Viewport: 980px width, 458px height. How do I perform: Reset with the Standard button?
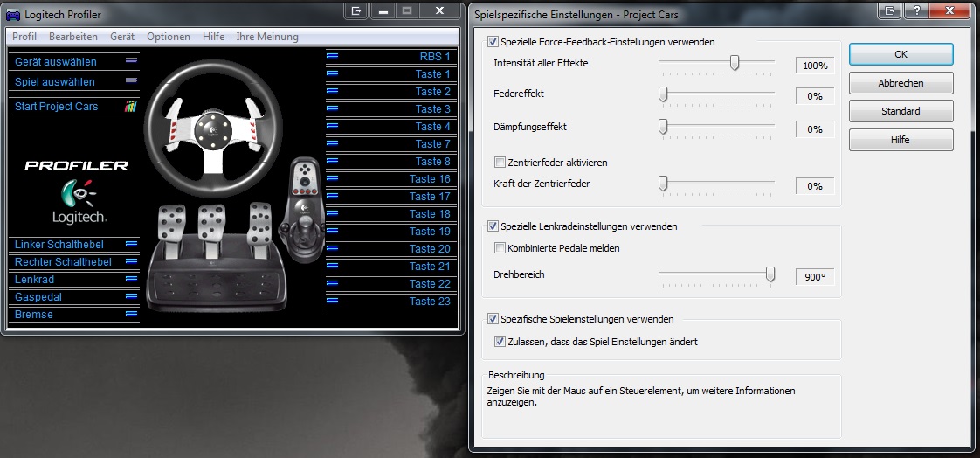click(901, 111)
